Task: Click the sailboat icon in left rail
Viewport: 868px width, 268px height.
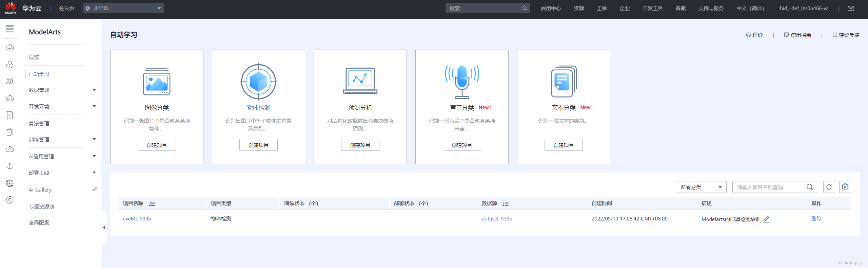Action: pyautogui.click(x=10, y=166)
